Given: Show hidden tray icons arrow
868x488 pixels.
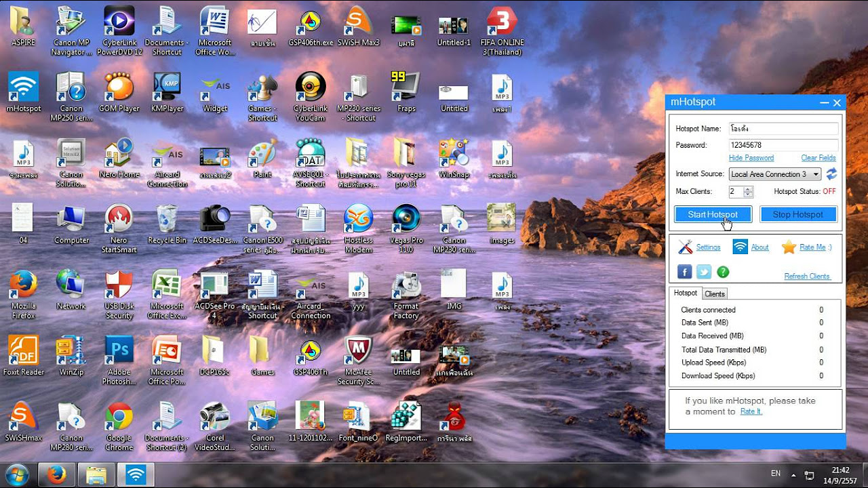Looking at the screenshot, I should tap(794, 474).
